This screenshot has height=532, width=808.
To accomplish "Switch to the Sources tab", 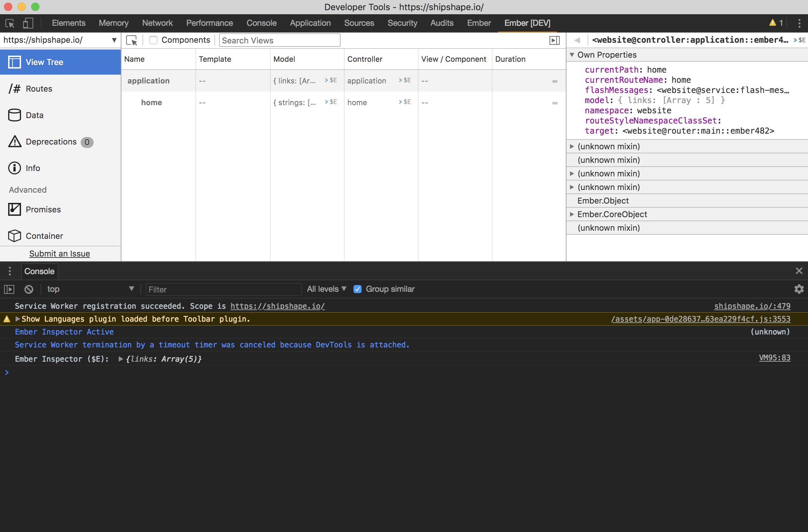I will [x=359, y=23].
